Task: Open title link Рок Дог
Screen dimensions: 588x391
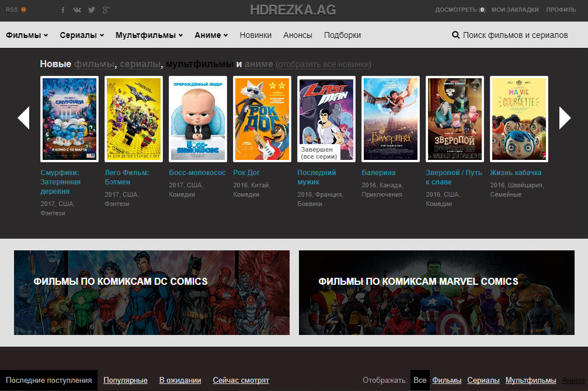Action: coord(246,172)
